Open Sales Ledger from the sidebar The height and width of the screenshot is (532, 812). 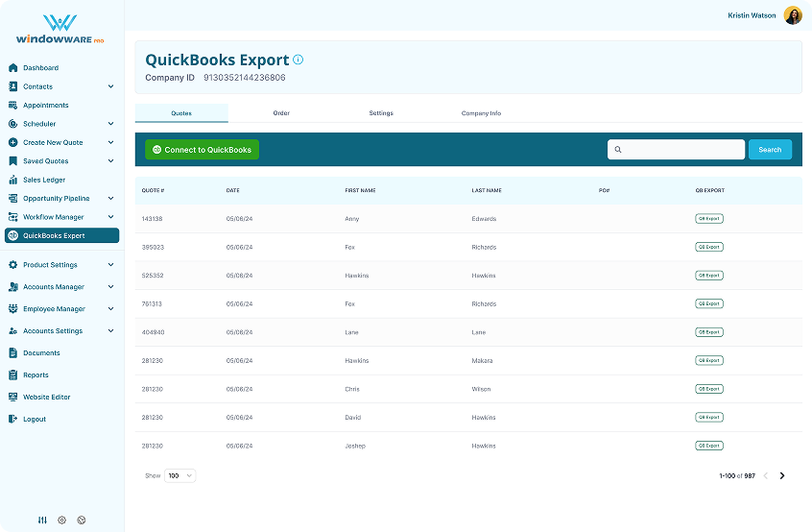[44, 180]
